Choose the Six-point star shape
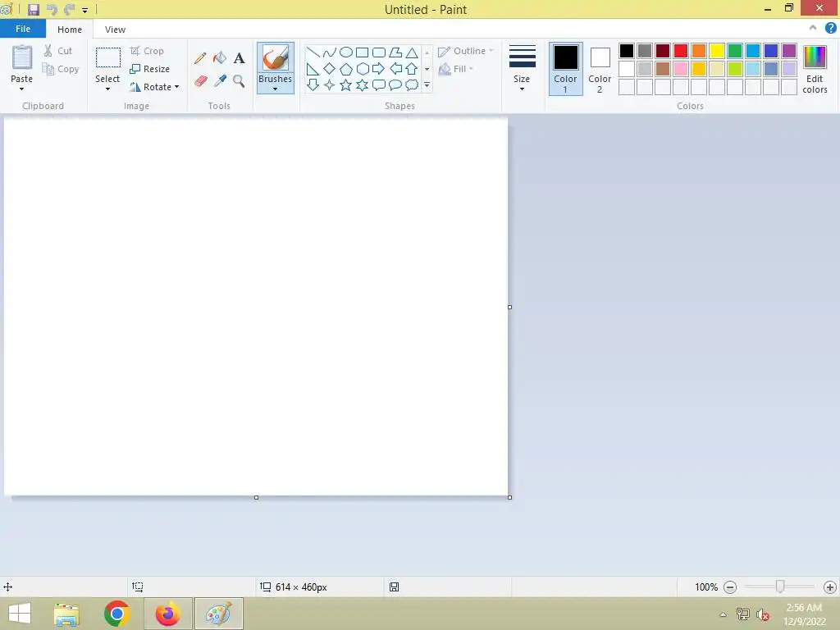This screenshot has height=630, width=840. (362, 84)
